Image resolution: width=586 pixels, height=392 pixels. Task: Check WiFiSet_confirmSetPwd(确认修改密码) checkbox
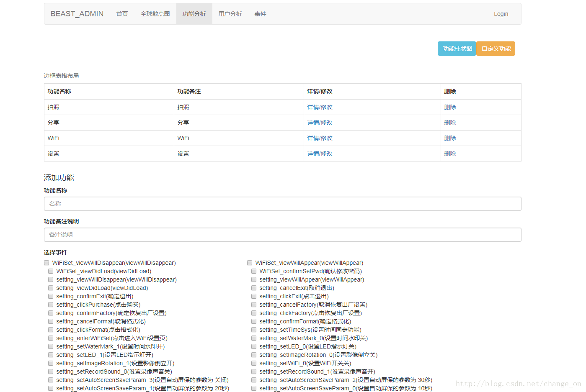[x=254, y=271]
